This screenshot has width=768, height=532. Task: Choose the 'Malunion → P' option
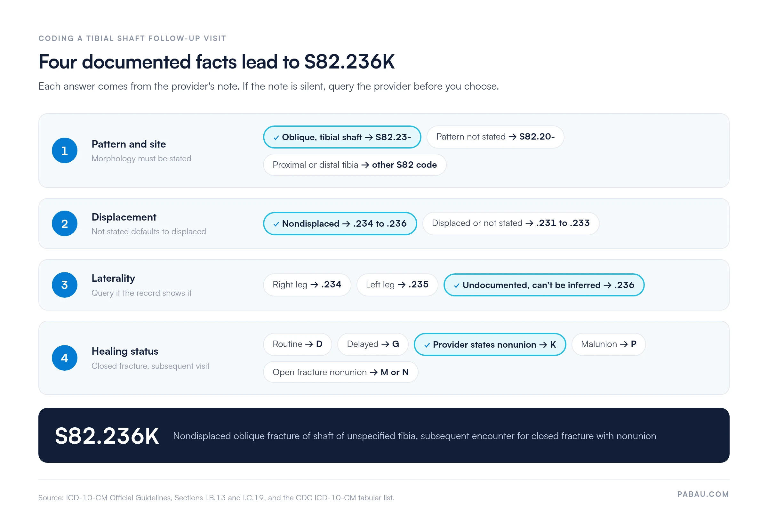tap(608, 344)
